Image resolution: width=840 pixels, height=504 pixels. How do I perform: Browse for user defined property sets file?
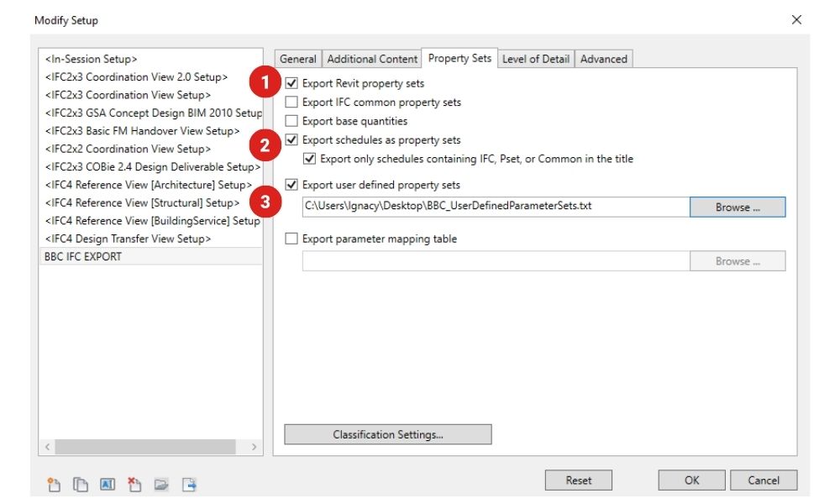[x=738, y=207]
